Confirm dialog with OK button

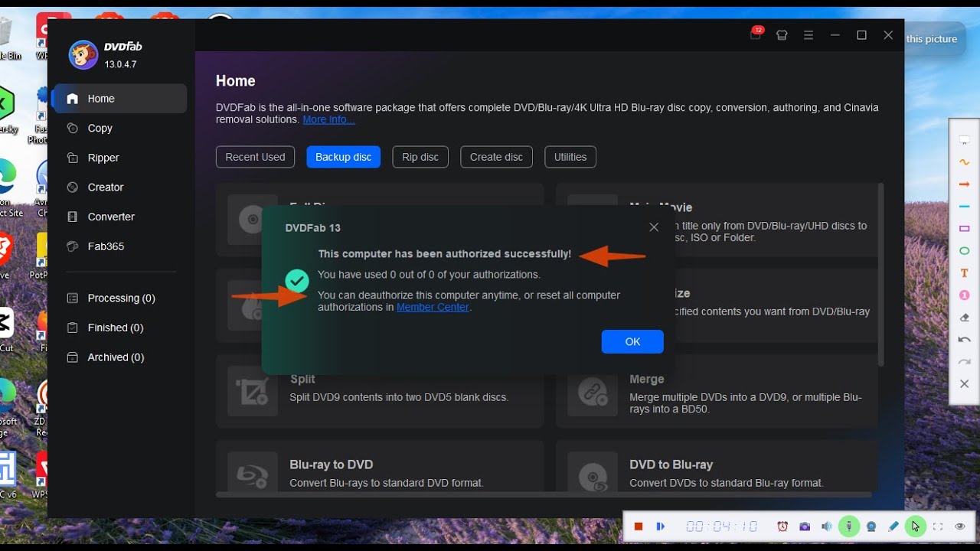coord(632,342)
